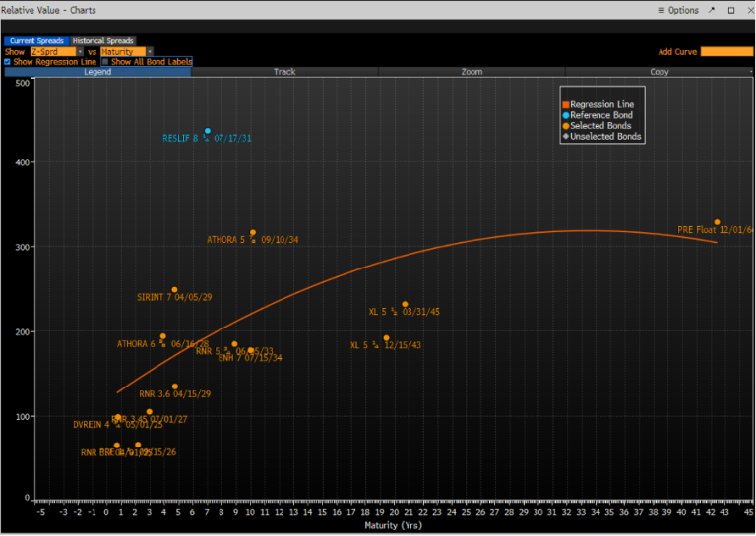Screen dimensions: 756x536
Task: Click the Selected Bonds orange legend icon
Action: tap(565, 126)
